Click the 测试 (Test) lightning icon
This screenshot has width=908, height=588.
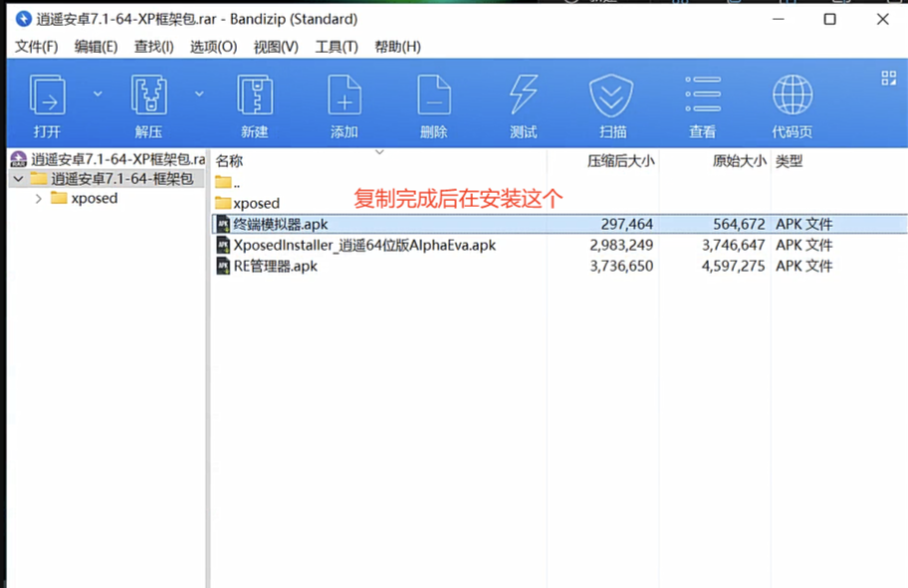(524, 95)
